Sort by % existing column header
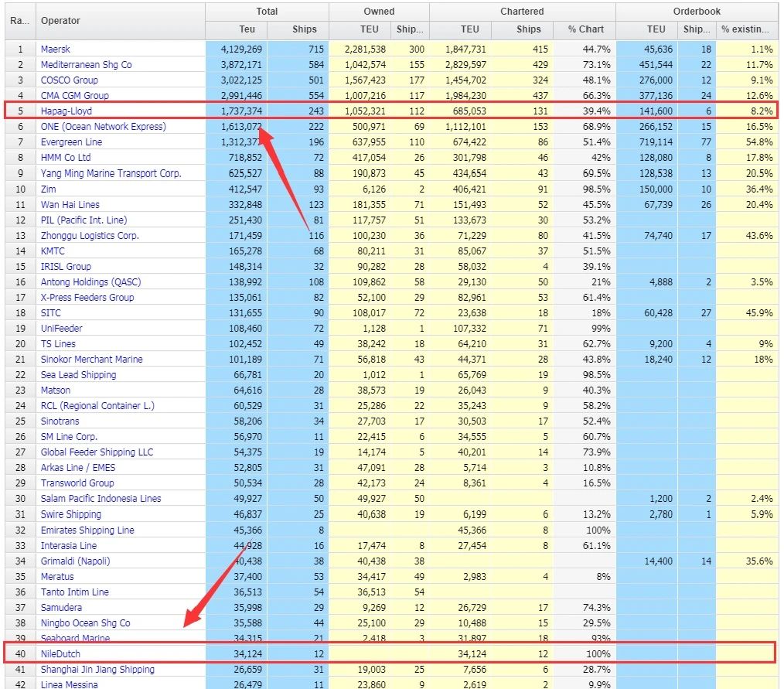Viewport: 784px width, 689px height. 746,29
